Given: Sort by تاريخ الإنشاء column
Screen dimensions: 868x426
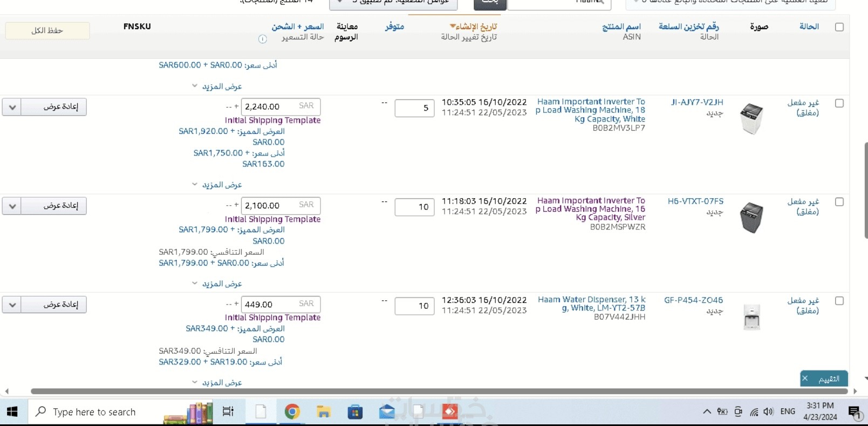Looking at the screenshot, I should (x=474, y=26).
